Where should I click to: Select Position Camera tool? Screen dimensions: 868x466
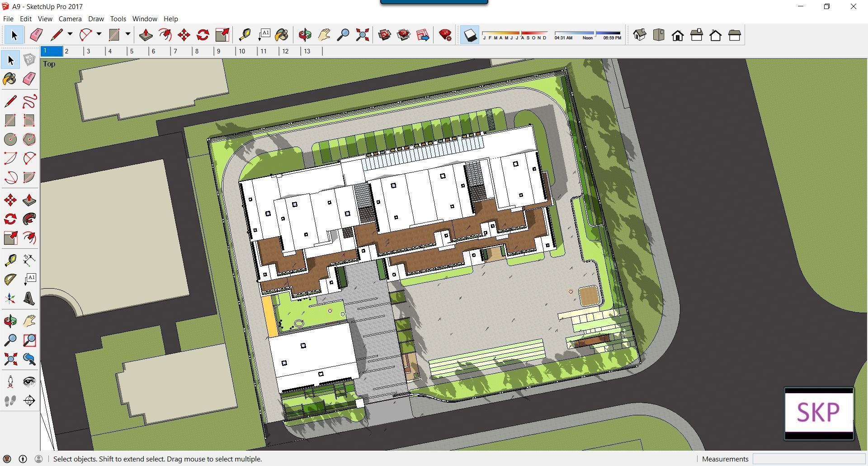(10, 381)
